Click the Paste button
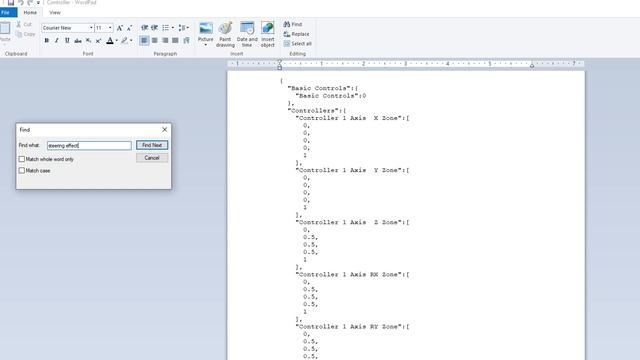The height and width of the screenshot is (360, 640). coord(5,32)
